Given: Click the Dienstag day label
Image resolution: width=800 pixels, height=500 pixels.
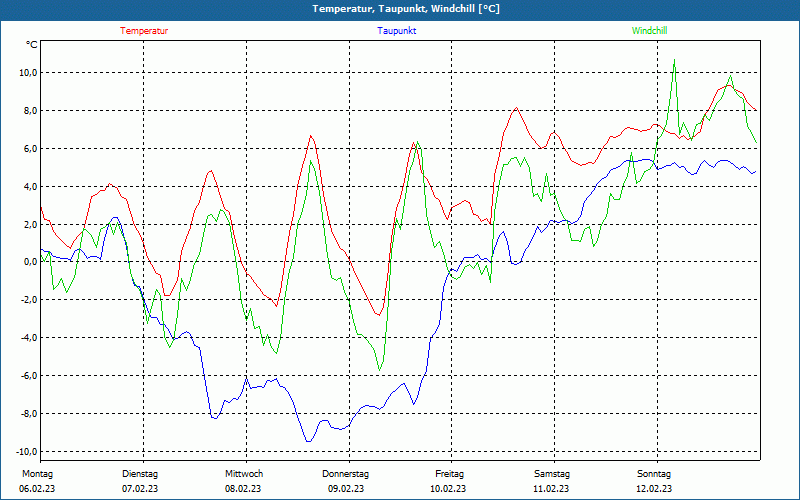Looking at the screenshot, I should tap(140, 474).
